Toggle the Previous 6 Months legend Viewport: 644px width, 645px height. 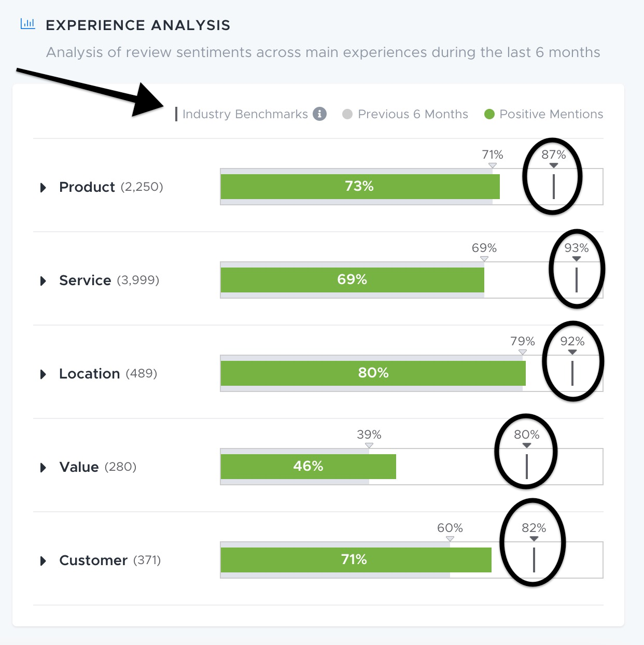tap(405, 114)
